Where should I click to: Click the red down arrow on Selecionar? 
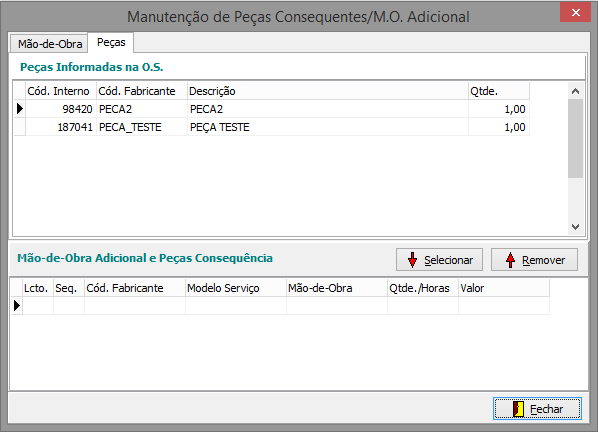pyautogui.click(x=412, y=260)
